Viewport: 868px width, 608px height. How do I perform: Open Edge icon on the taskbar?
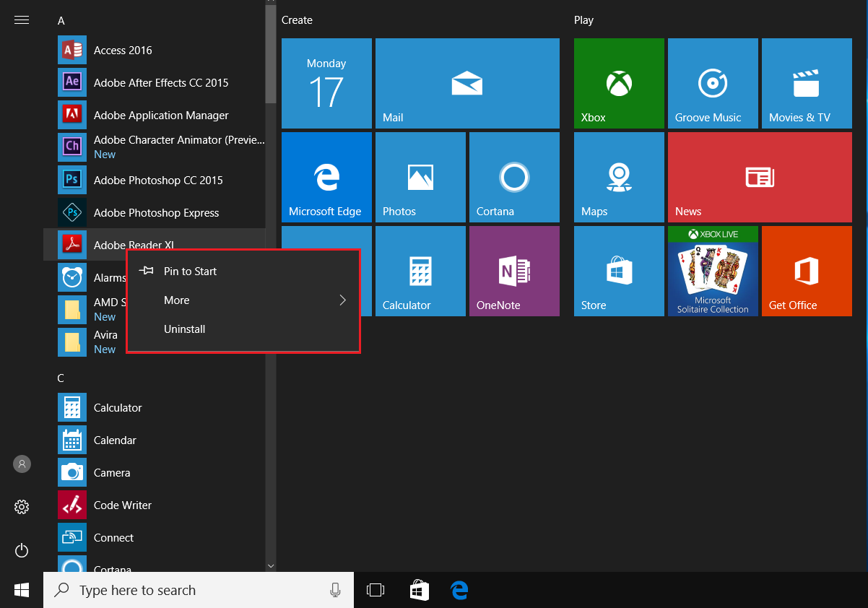(459, 590)
